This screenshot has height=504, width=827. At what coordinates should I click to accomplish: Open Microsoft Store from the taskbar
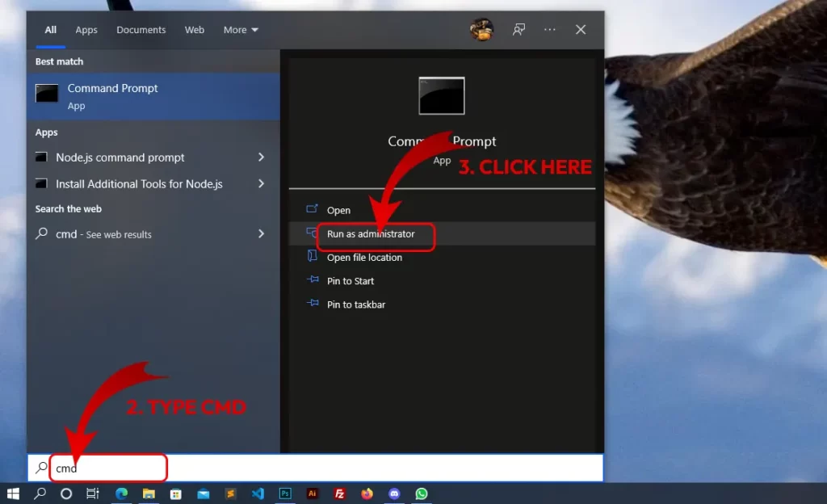175,493
